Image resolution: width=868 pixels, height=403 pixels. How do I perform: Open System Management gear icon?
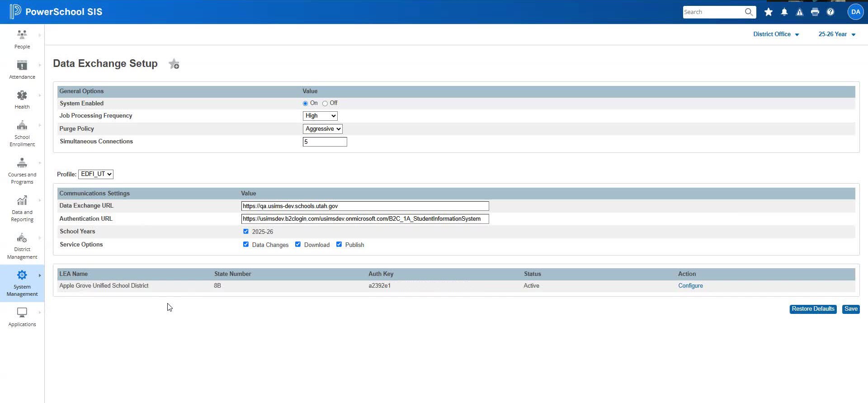22,275
